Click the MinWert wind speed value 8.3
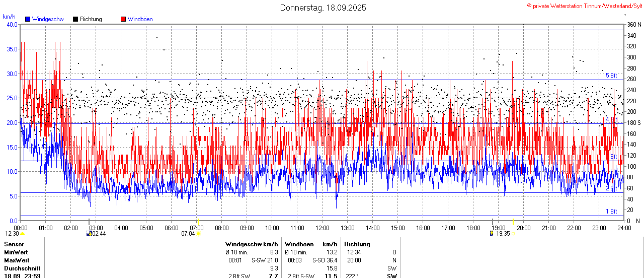 click(274, 252)
